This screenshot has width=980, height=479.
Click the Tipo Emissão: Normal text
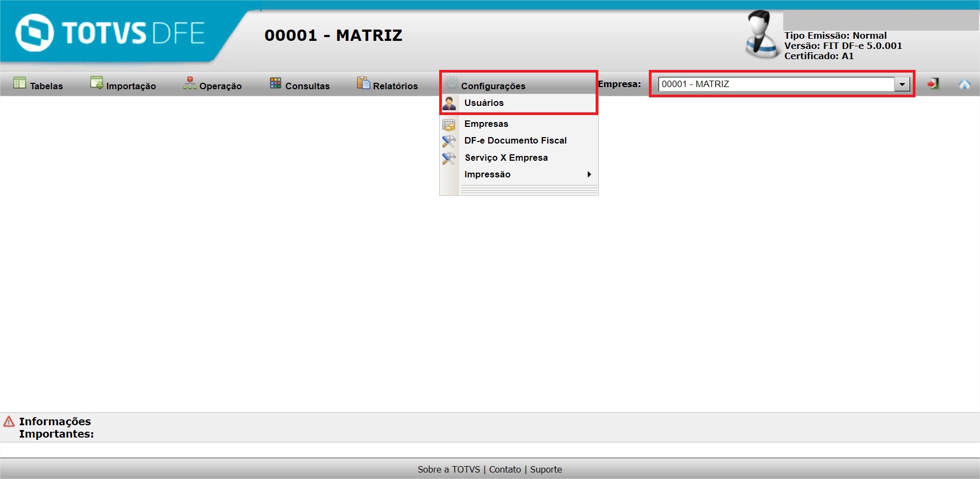tap(835, 35)
